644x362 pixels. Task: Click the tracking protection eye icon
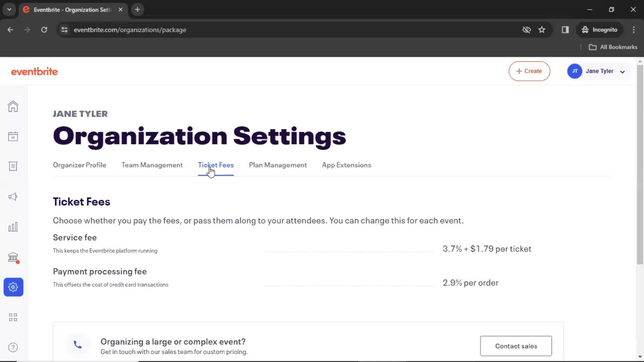coord(527,30)
